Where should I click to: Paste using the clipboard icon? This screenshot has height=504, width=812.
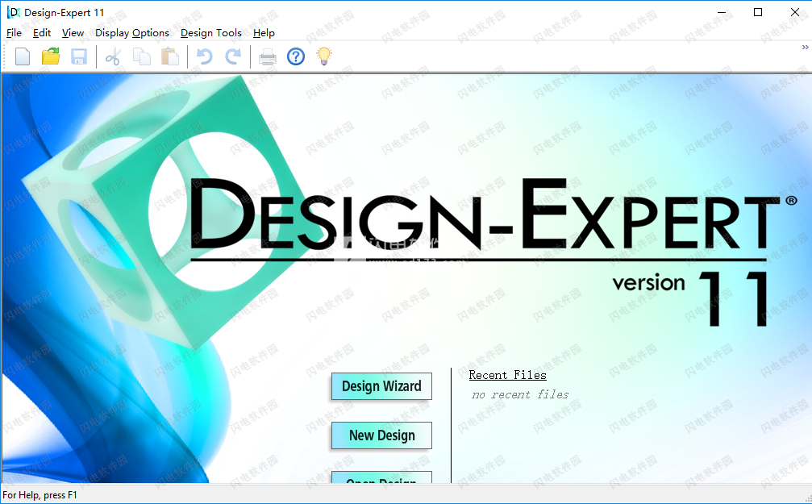tap(170, 56)
